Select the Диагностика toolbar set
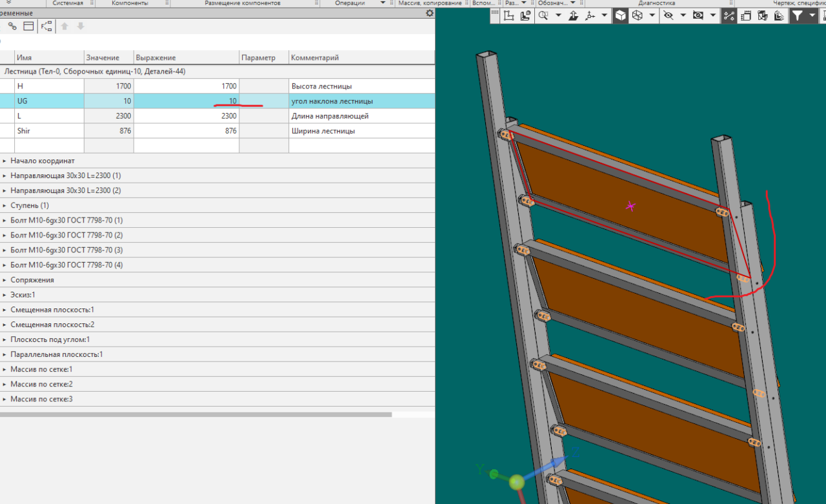This screenshot has width=826, height=504. [x=656, y=3]
